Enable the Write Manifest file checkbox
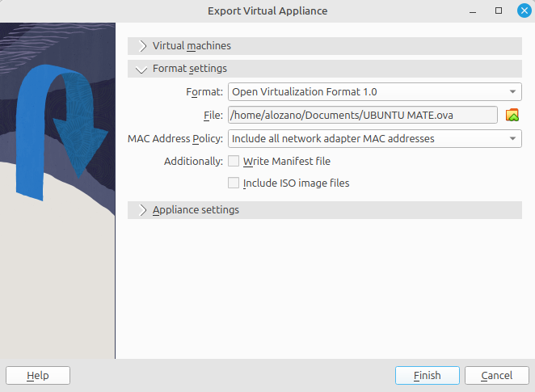Screen dimensions: 535x392 coord(234,162)
